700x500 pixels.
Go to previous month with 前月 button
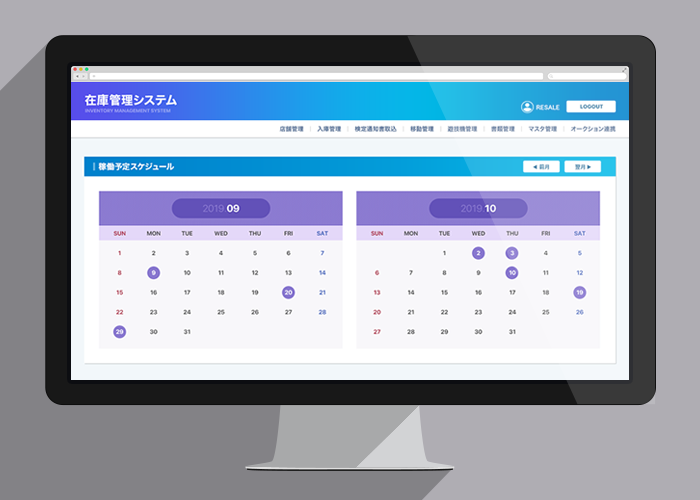pyautogui.click(x=541, y=167)
